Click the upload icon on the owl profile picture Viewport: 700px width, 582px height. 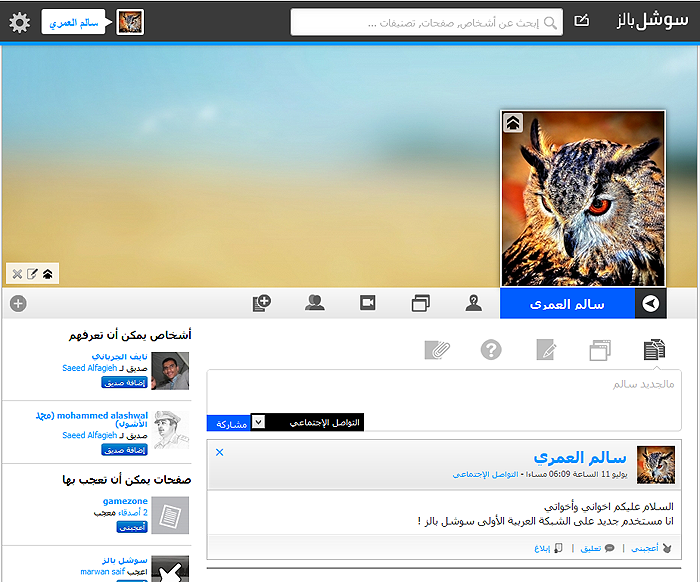pyautogui.click(x=513, y=123)
